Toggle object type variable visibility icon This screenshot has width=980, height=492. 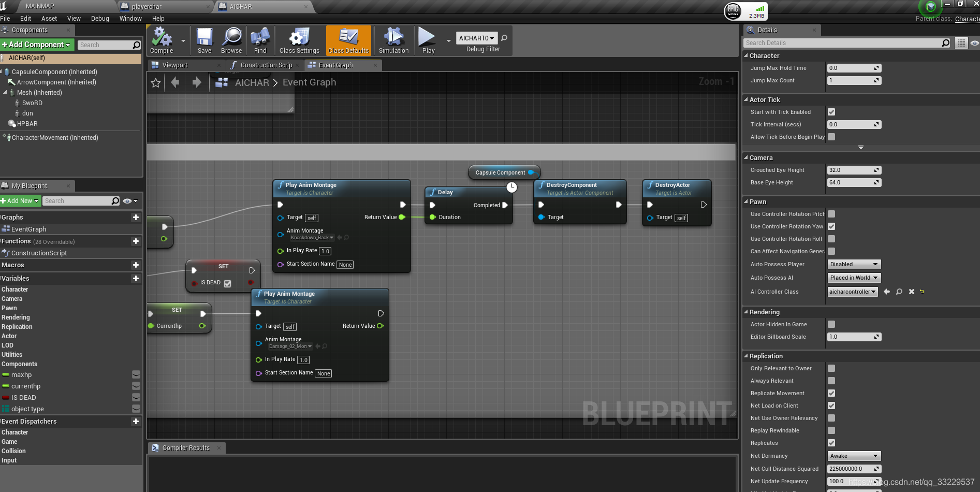point(136,409)
